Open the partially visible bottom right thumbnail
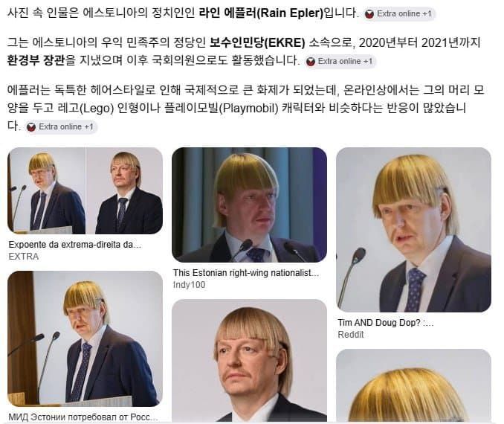The image size is (504, 424). [413, 385]
